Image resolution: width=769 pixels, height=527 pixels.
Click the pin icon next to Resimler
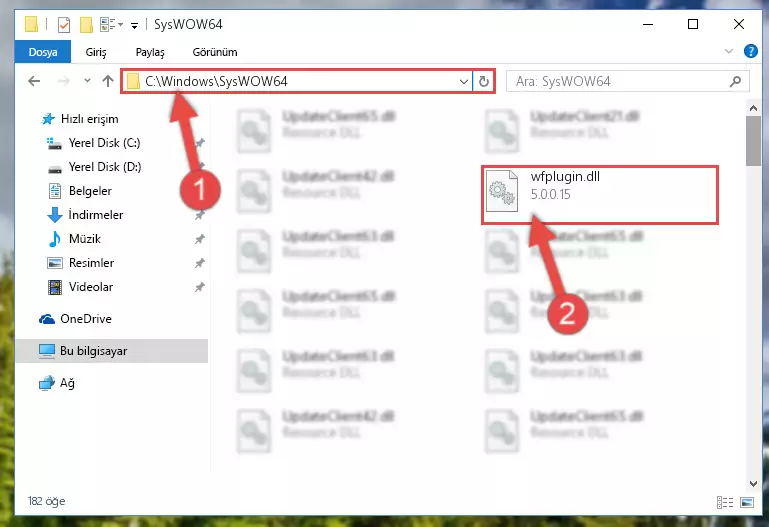pos(199,263)
